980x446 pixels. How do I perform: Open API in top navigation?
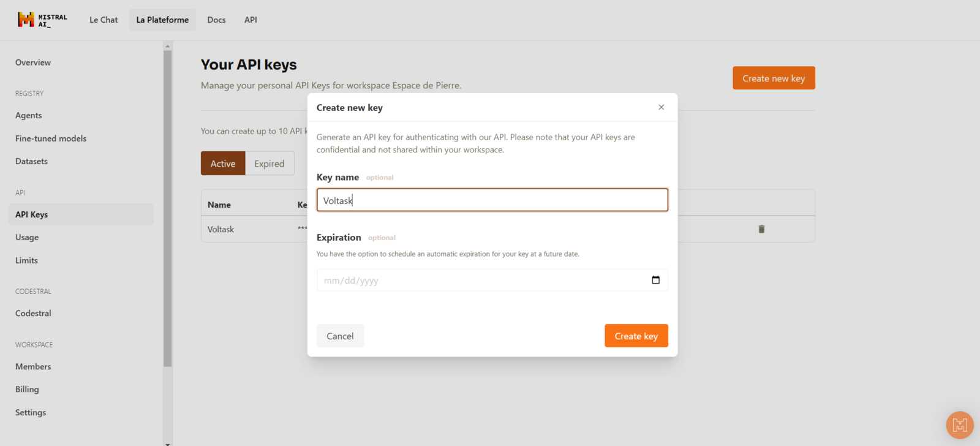click(251, 20)
